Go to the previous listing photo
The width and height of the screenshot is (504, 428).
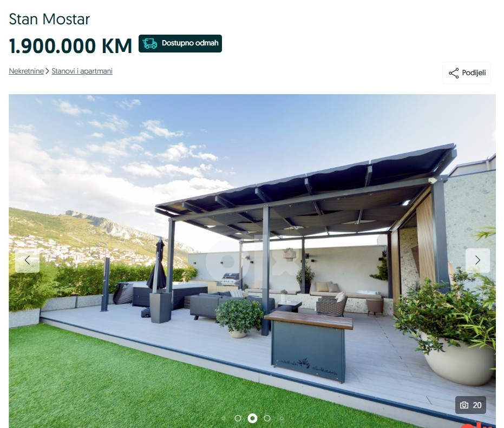point(27,260)
